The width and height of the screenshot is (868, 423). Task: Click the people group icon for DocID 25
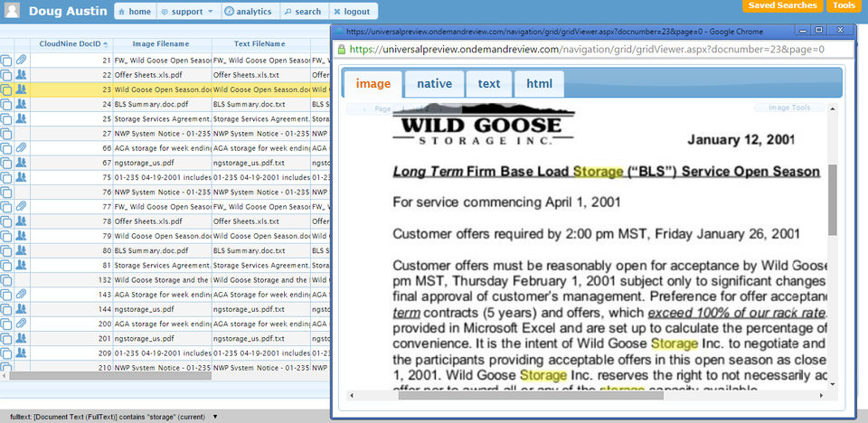(21, 118)
